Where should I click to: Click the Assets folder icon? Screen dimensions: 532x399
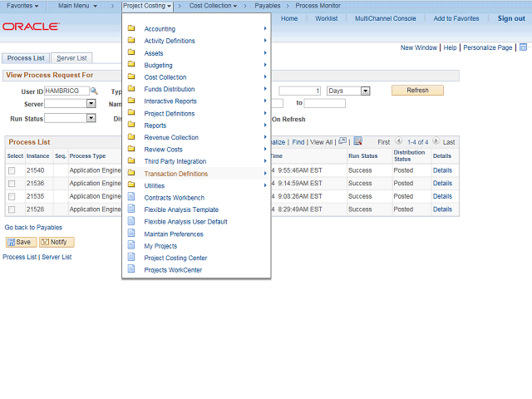click(131, 52)
